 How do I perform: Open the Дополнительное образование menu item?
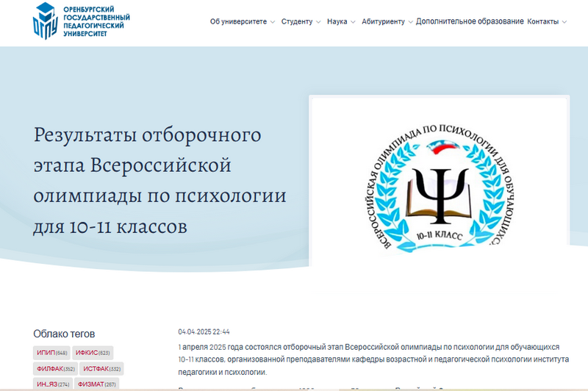[470, 21]
